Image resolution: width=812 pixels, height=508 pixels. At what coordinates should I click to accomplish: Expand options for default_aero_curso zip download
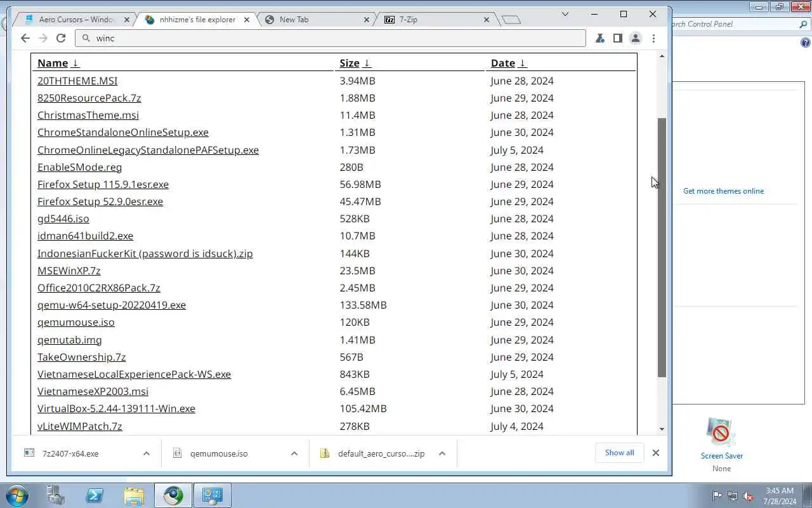tap(442, 453)
